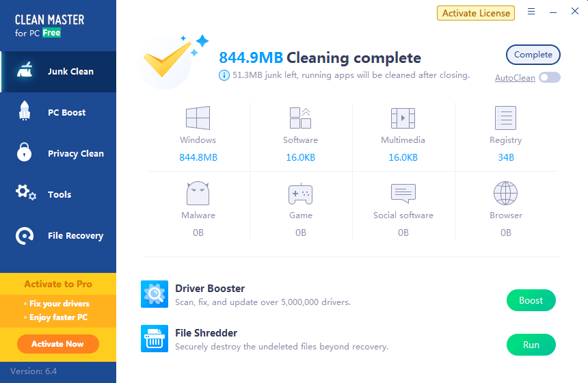
Task: Open the Tools gears icon
Action: [x=25, y=192]
